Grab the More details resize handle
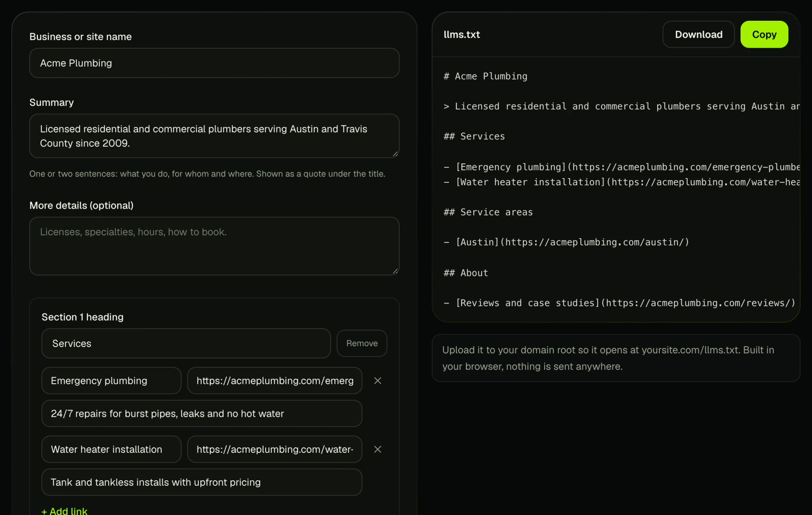 [395, 271]
